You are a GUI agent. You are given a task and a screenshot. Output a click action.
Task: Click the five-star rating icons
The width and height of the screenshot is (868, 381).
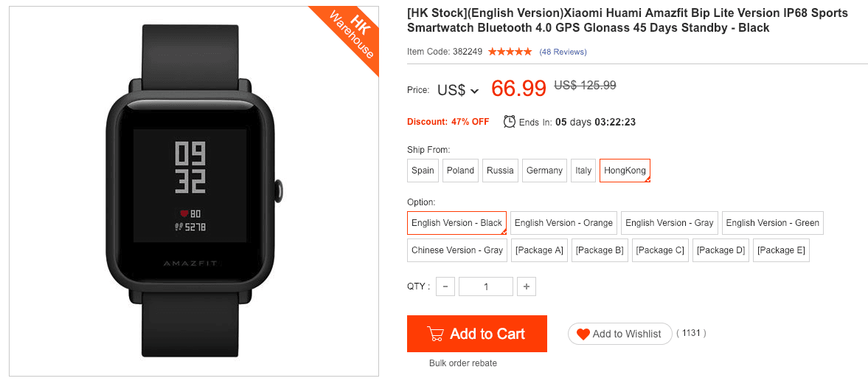tap(510, 52)
